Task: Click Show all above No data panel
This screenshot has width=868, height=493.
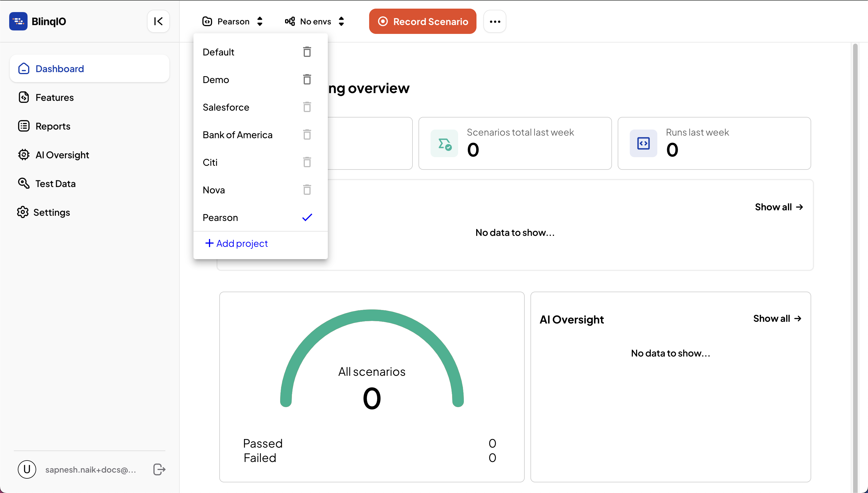Action: click(779, 207)
